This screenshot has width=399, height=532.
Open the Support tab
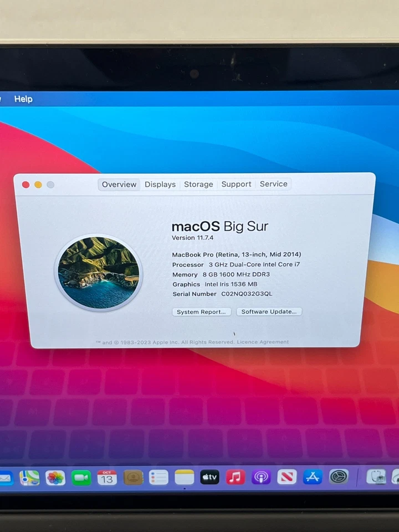[237, 184]
